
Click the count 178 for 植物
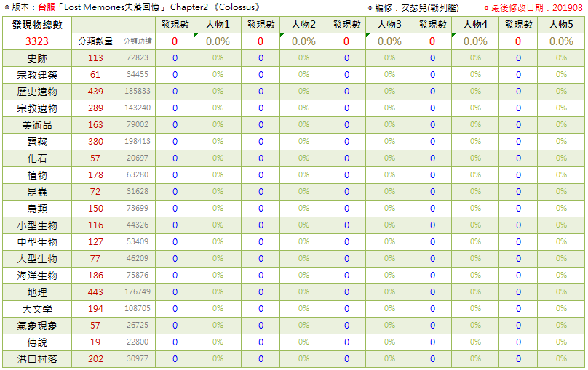coord(95,175)
